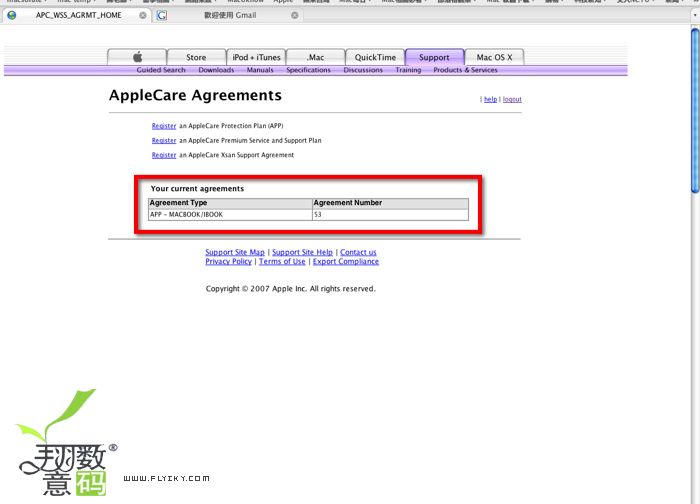Image resolution: width=700 pixels, height=504 pixels.
Task: Close the APC_WSS_AGRMT_HOME tab
Action: 142,15
